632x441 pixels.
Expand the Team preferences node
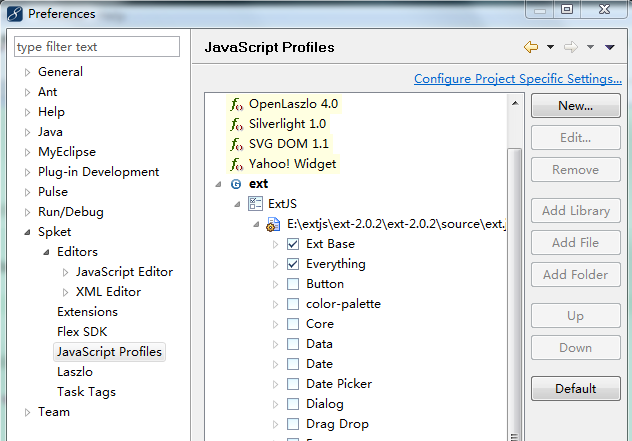[27, 412]
